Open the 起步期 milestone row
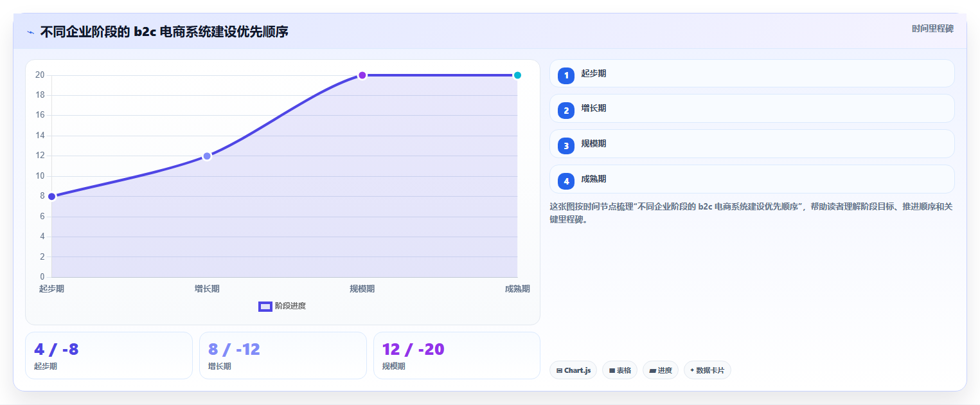This screenshot has height=405, width=980. [x=752, y=73]
